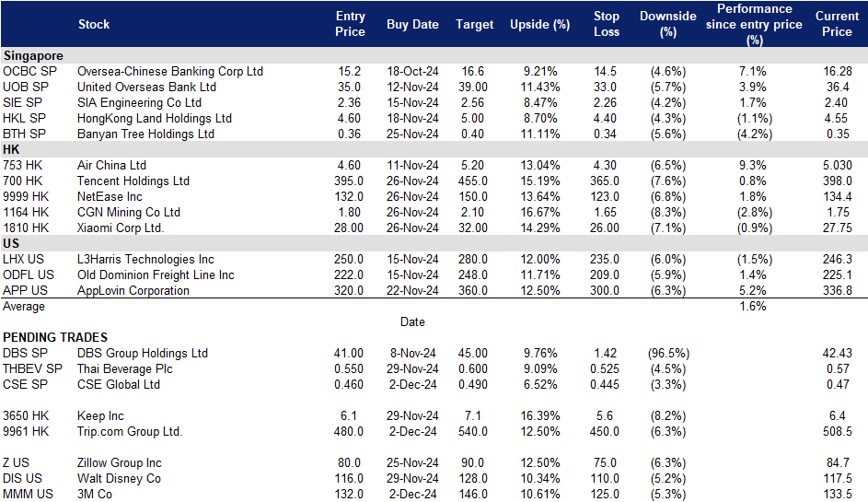Viewport: 868px width, 502px height.
Task: Click the Downside (%) header
Action: tap(668, 24)
